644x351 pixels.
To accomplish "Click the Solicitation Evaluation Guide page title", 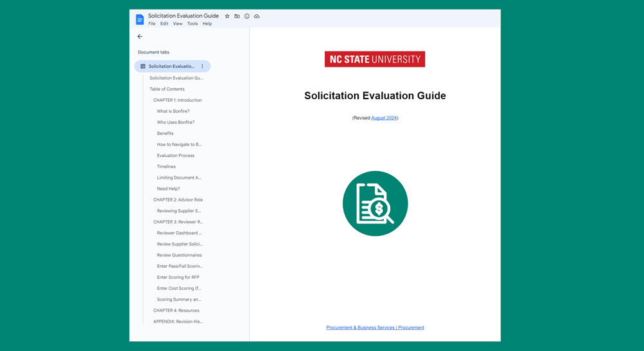I will click(x=375, y=96).
